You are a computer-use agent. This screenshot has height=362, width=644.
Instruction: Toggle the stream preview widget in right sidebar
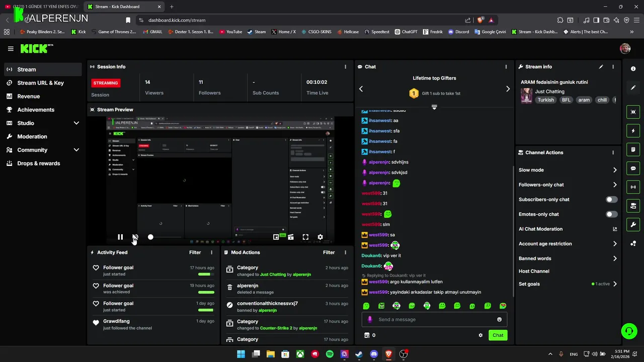[633, 112]
